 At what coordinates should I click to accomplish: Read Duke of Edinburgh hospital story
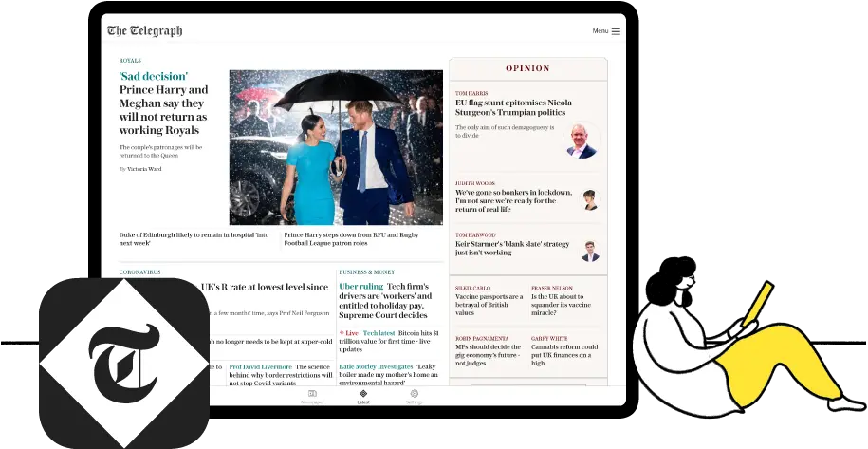click(x=194, y=238)
